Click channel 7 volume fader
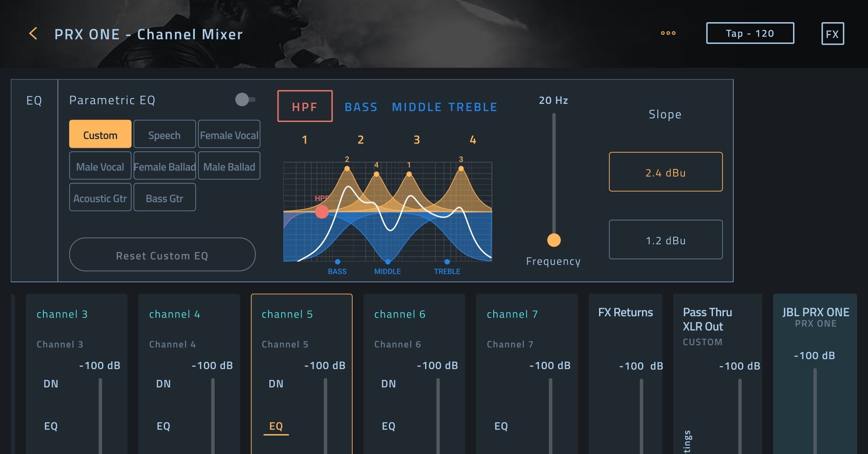Screen dimensions: 868x454 pos(551,416)
